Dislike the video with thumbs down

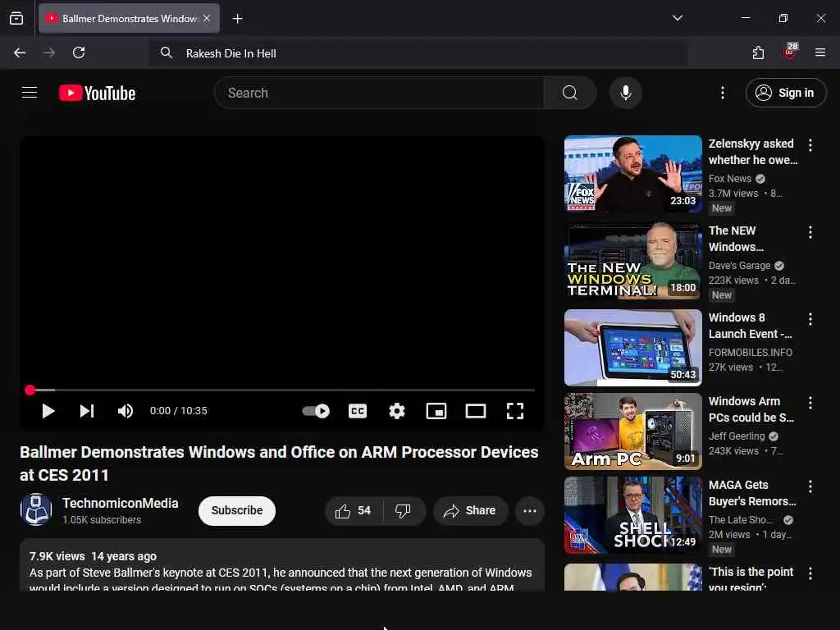pyautogui.click(x=404, y=510)
